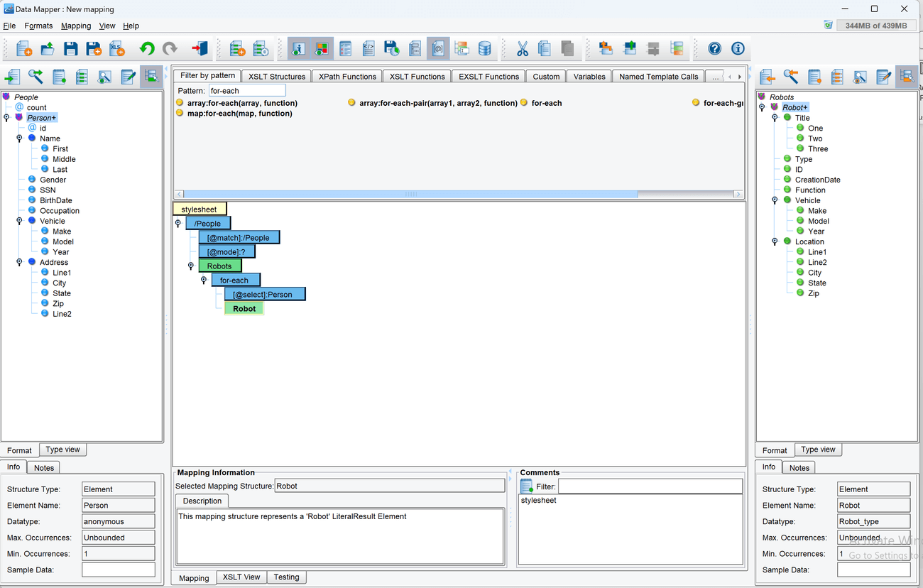Viewport: 923px width, 588px height.
Task: Select CreationDate element in Robots tree
Action: 817,180
